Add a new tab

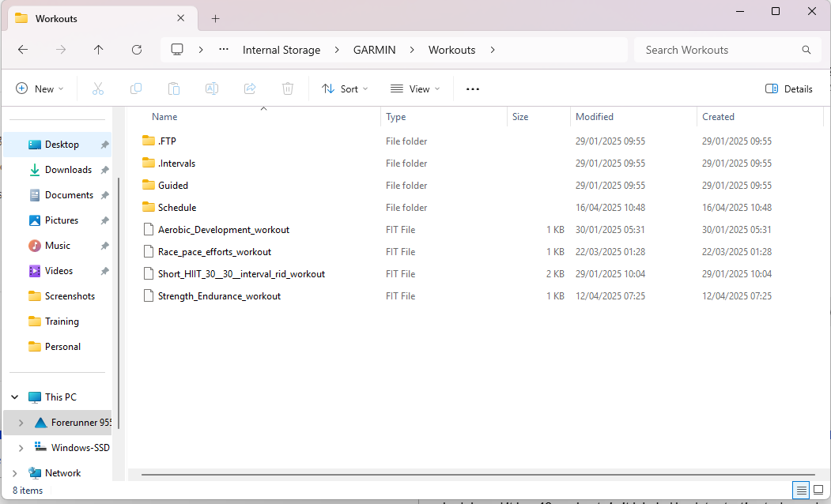pos(215,18)
